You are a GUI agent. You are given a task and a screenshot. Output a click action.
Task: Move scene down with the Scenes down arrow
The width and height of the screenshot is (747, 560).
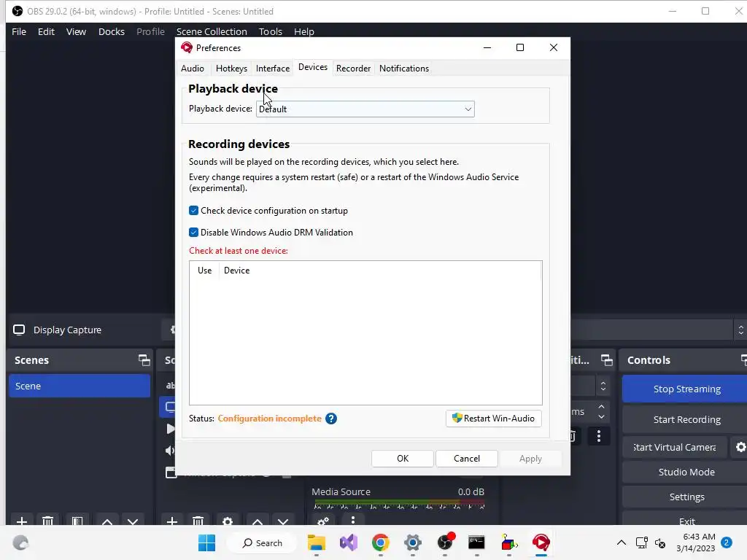pyautogui.click(x=133, y=521)
